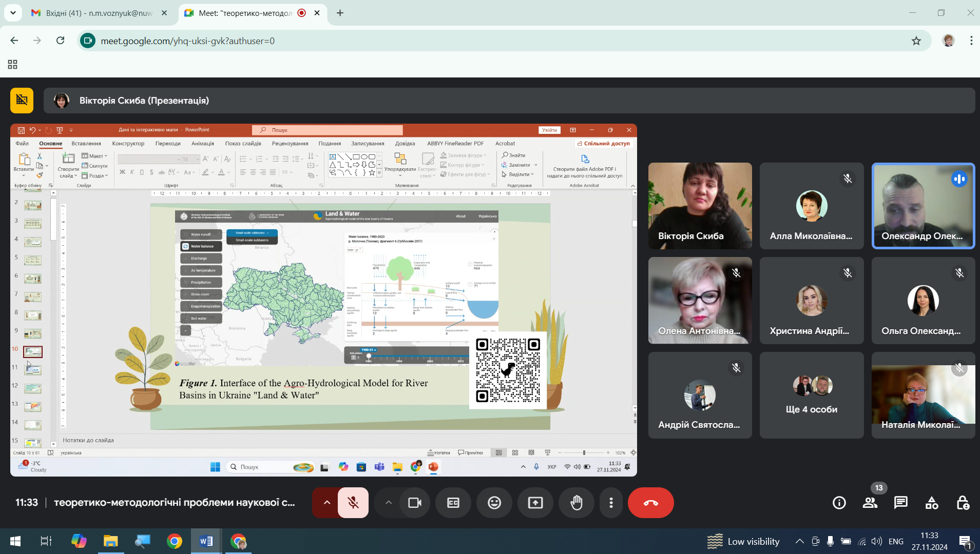Show the people list
The width and height of the screenshot is (980, 554).
[x=870, y=503]
